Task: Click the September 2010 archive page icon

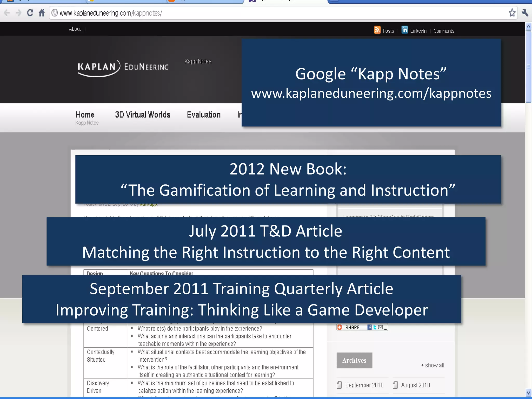Action: (x=339, y=385)
